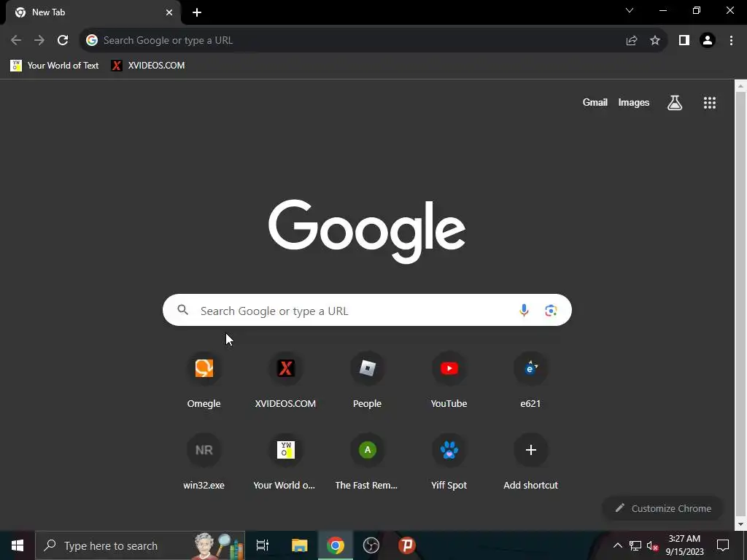Open the notifications action center
Screen dimensions: 747x560
click(723, 545)
